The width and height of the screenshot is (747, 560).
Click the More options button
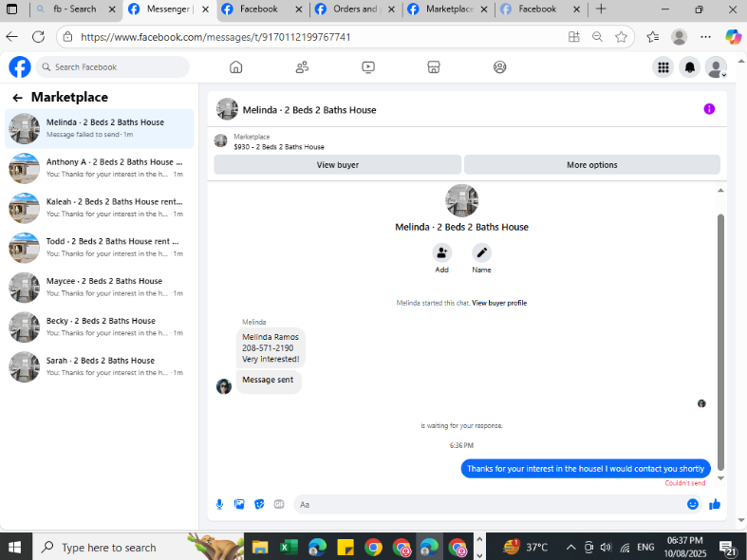(591, 165)
